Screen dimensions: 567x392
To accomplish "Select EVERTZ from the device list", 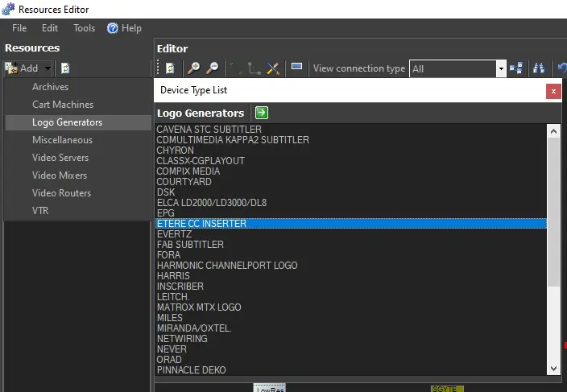I will pyautogui.click(x=175, y=234).
